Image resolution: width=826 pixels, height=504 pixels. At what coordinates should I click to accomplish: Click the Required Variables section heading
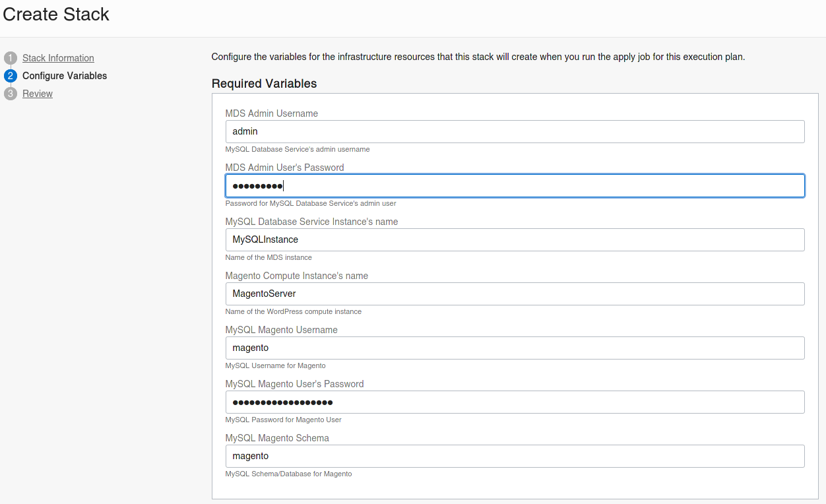[264, 84]
